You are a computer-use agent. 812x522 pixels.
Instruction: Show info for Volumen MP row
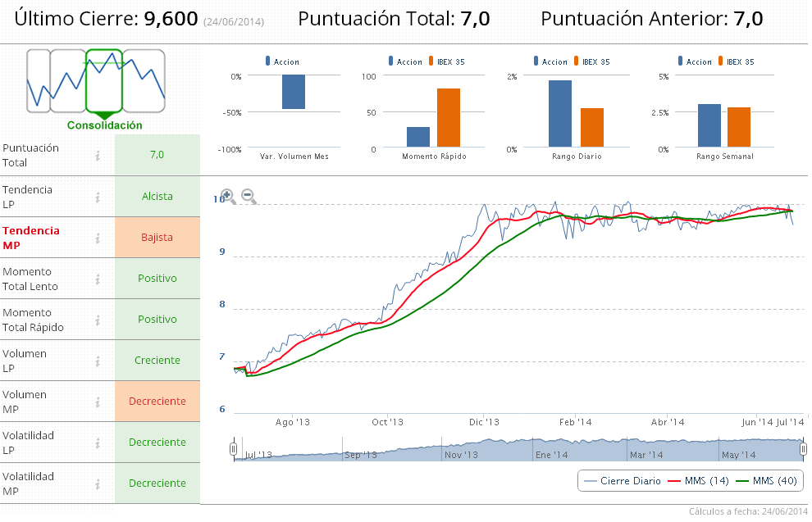coord(98,402)
